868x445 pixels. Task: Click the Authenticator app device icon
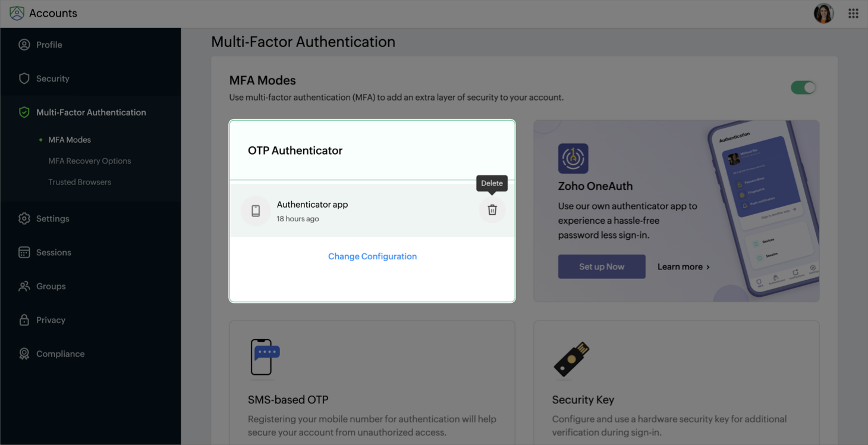pos(256,211)
